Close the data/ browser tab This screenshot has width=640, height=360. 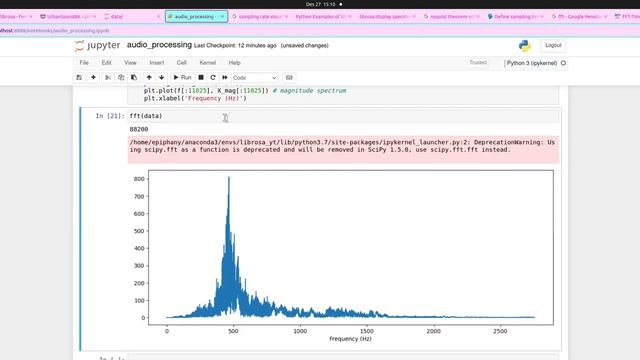tap(158, 17)
